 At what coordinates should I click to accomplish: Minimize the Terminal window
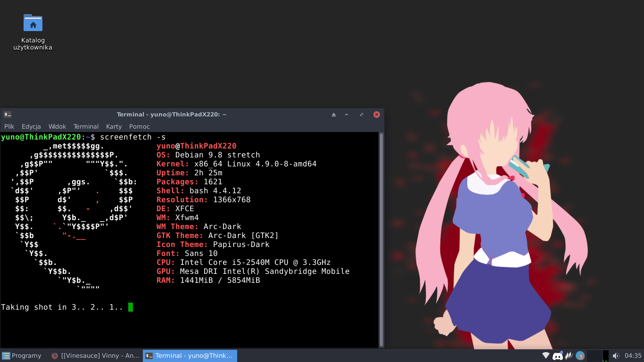(x=347, y=115)
